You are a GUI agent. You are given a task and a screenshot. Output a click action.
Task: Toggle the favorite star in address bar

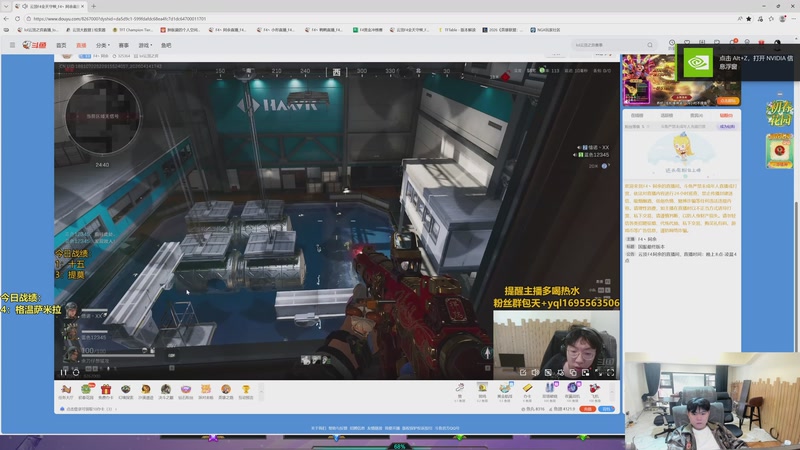pos(748,18)
